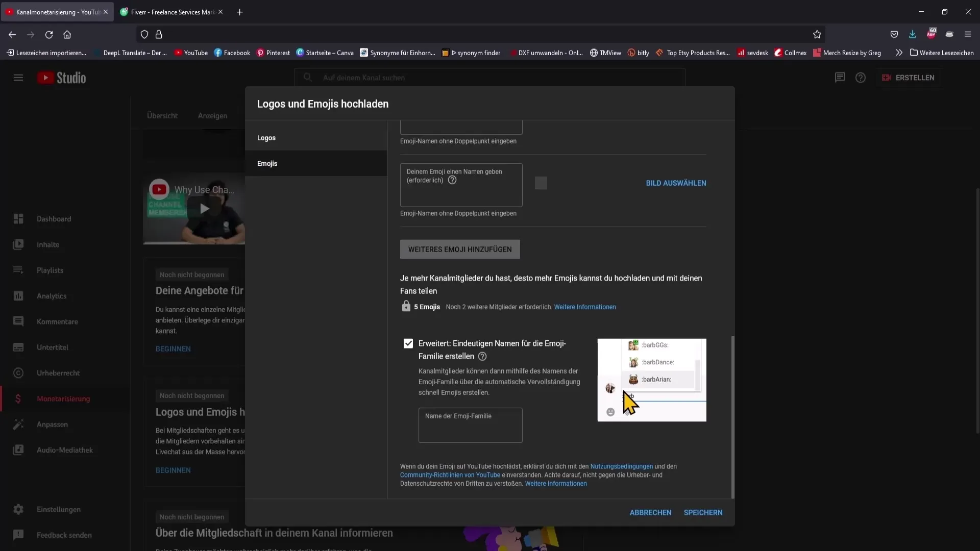Expand the Audio-Mediathek sidebar section
This screenshot has width=980, height=551.
[65, 449]
